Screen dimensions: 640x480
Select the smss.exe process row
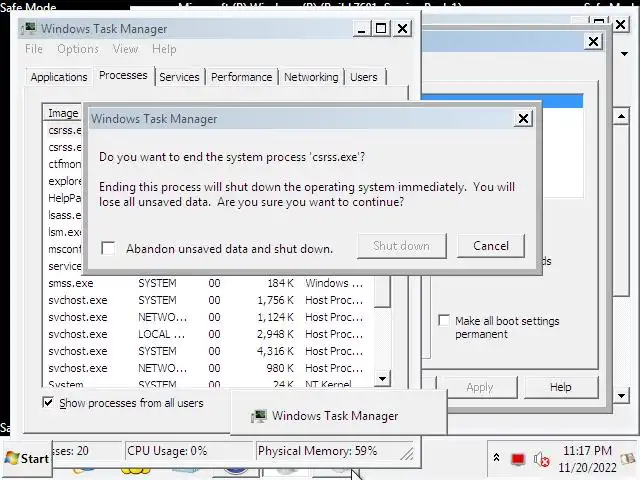click(207, 283)
